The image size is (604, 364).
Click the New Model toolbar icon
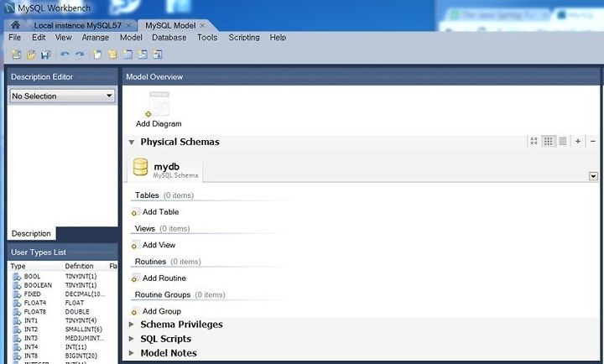click(16, 55)
